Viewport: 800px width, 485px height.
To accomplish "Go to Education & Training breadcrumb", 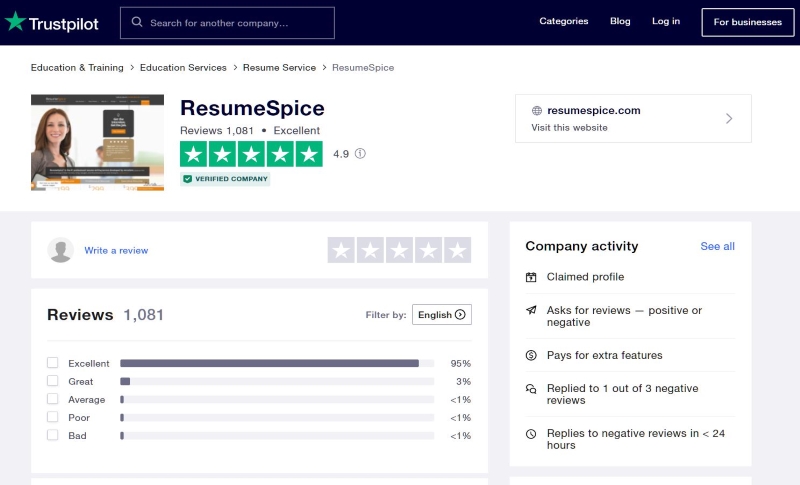I will click(x=77, y=67).
